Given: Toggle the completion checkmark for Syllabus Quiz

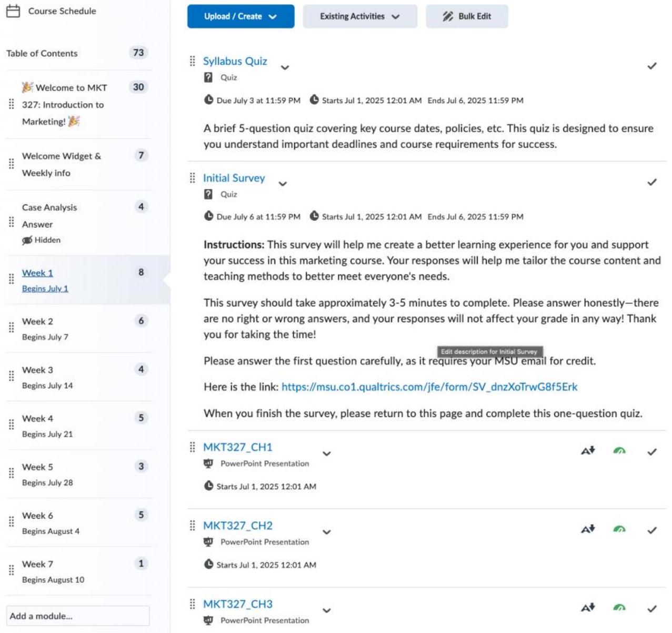Looking at the screenshot, I should coord(652,66).
